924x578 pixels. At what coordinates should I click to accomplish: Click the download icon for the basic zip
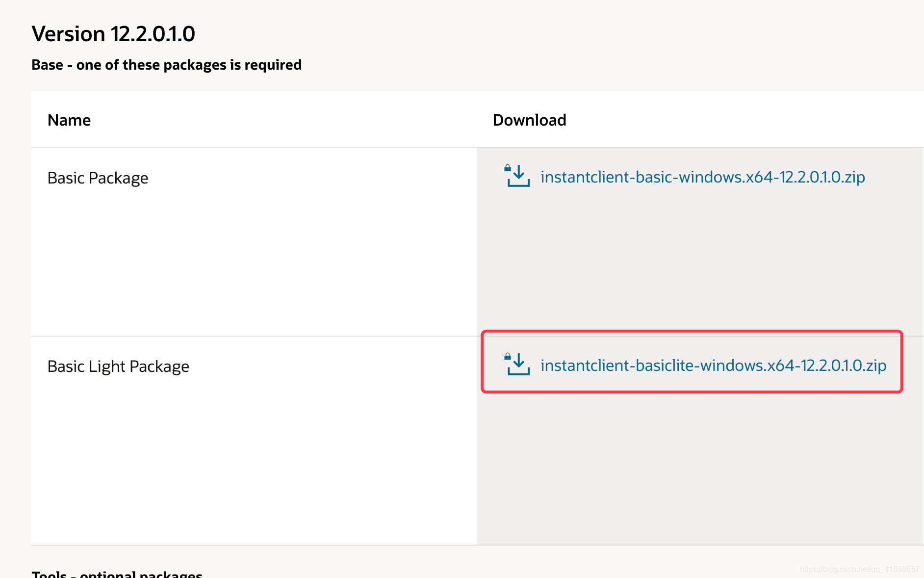point(518,177)
